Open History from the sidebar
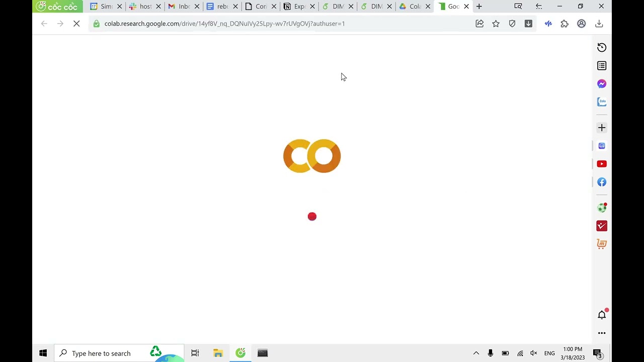644x362 pixels. point(602,47)
